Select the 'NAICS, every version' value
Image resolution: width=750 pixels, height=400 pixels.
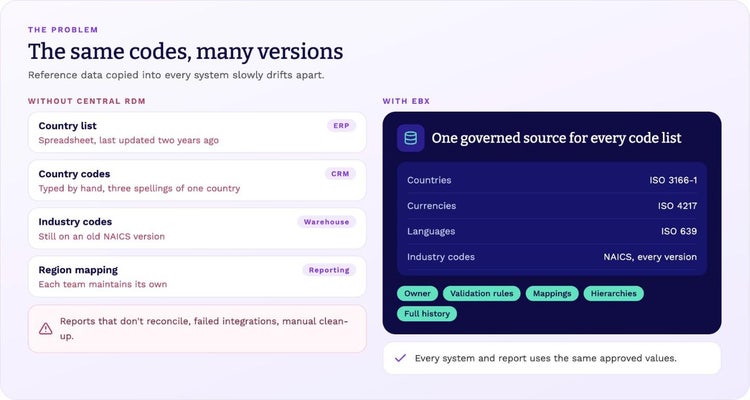pos(650,257)
